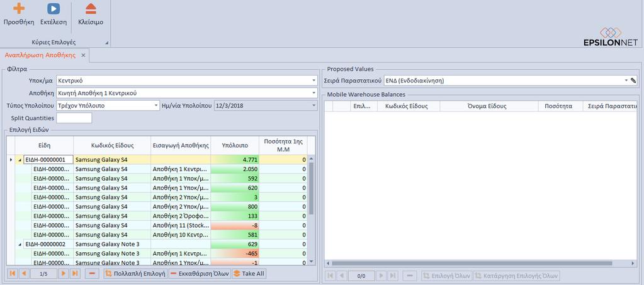Click the balance cell -465
The height and width of the screenshot is (285, 644).
(x=235, y=254)
